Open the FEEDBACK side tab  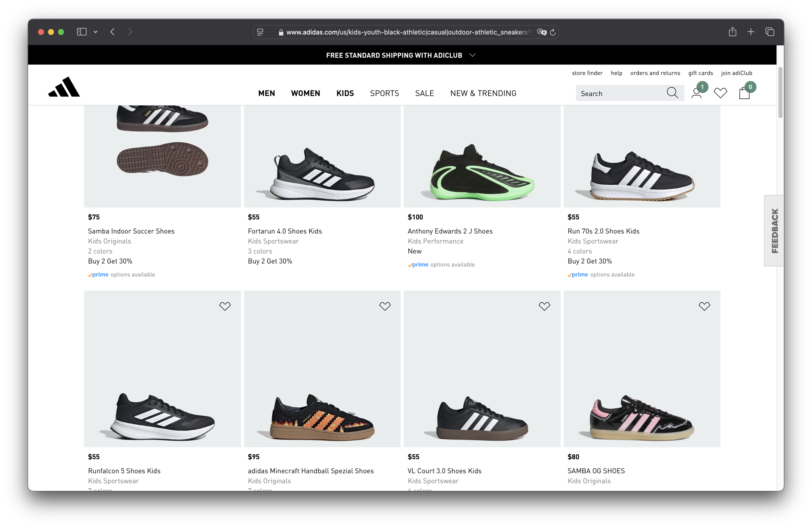774,230
